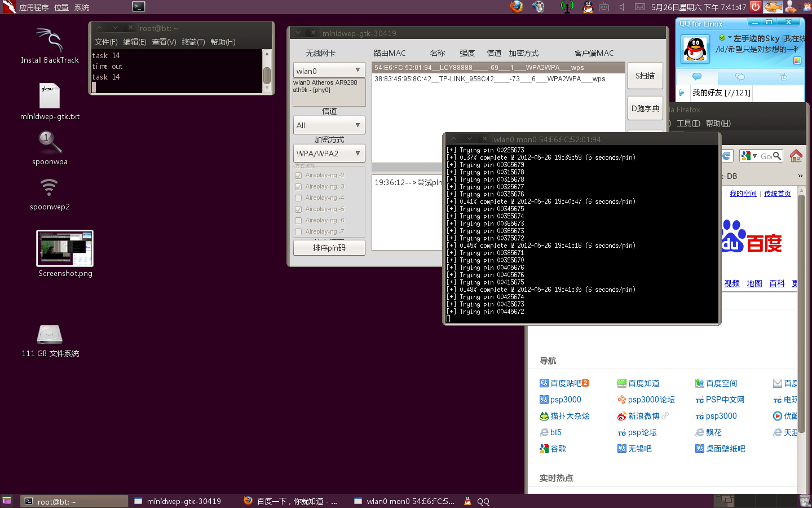Click the Install BackTrack desktop icon
Viewport: 812px width, 508px height.
(50, 41)
